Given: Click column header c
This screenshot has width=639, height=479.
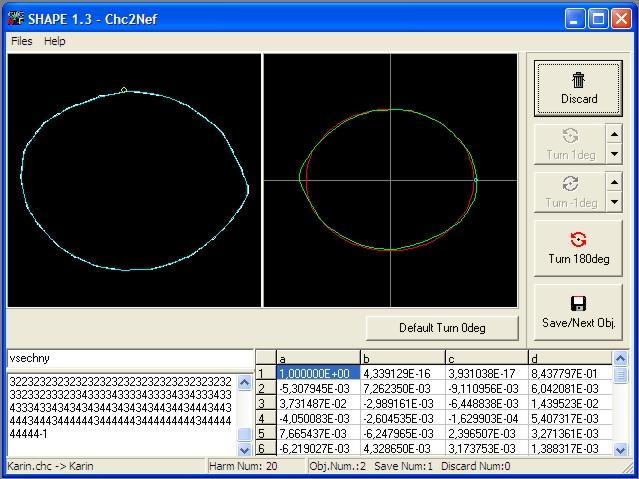Looking at the screenshot, I should pos(487,358).
